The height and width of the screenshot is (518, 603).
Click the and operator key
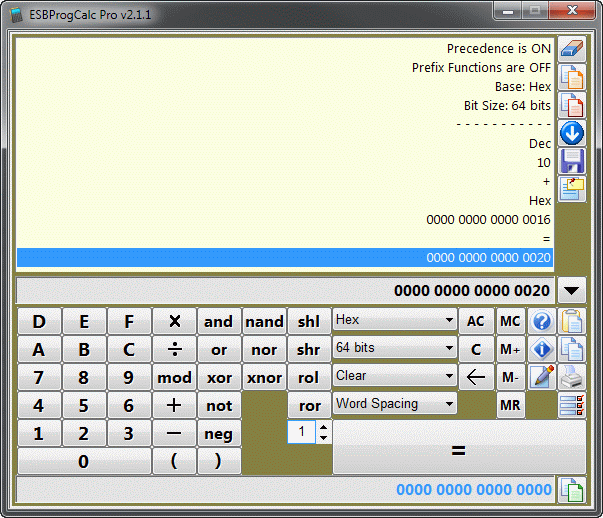click(219, 321)
